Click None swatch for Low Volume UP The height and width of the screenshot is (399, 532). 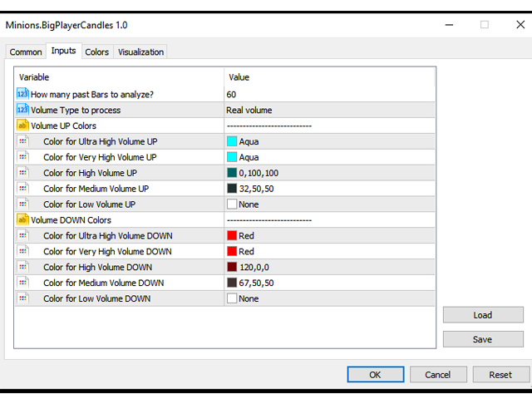(x=232, y=204)
